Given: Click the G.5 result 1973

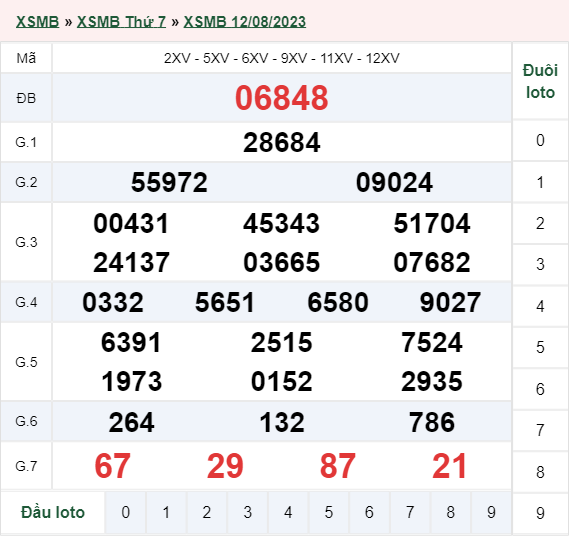Looking at the screenshot, I should (x=132, y=381).
